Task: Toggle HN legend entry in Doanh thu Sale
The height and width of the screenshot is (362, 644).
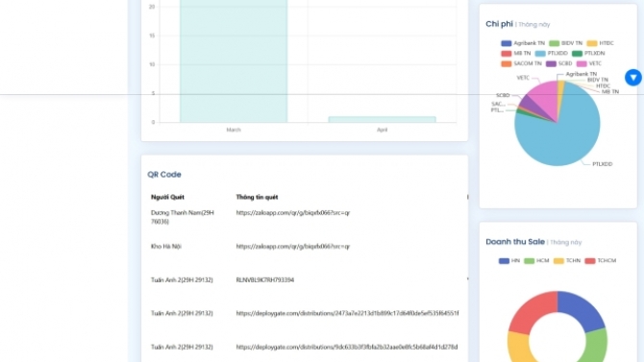Action: pos(509,260)
